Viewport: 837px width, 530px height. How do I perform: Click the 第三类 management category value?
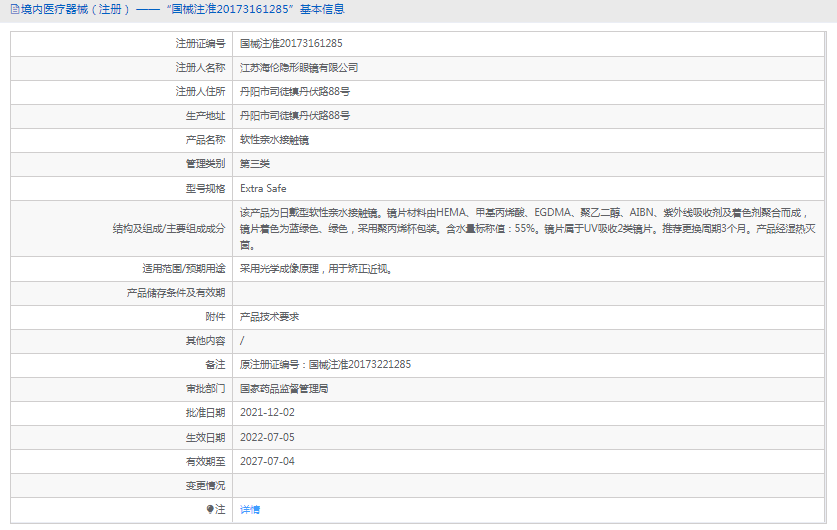pyautogui.click(x=255, y=164)
